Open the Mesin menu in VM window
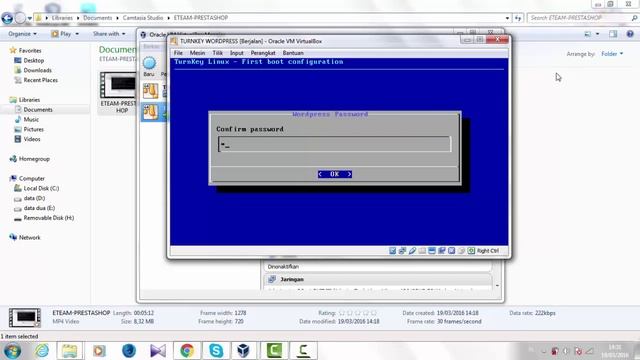This screenshot has height=360, width=640. pyautogui.click(x=197, y=53)
